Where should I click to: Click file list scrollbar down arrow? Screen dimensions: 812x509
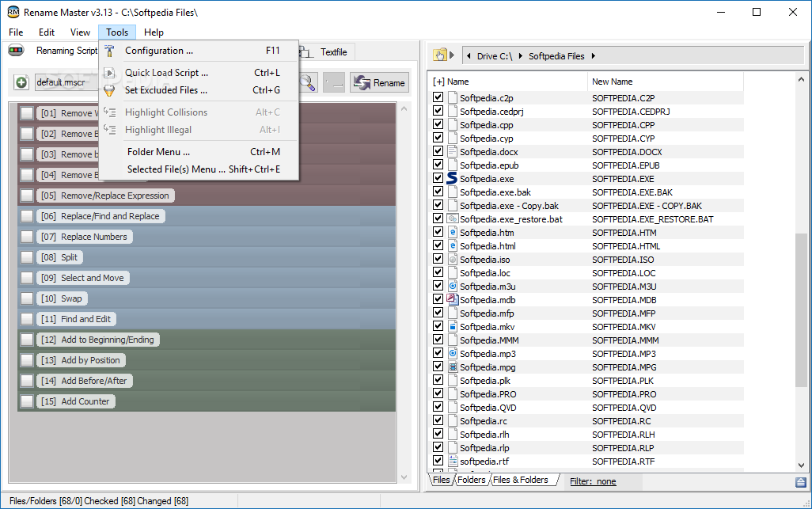tap(801, 465)
